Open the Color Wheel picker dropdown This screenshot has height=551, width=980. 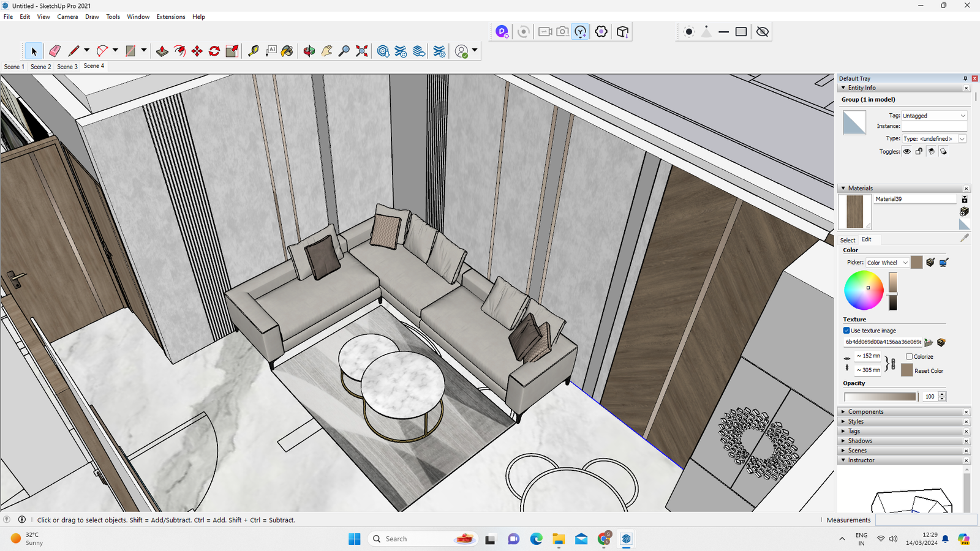point(887,263)
